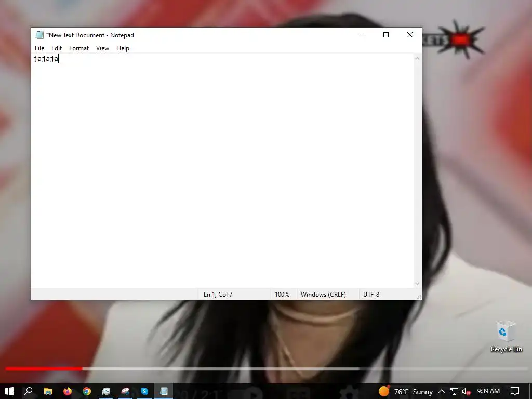
Task: Open the Action Center notifications icon
Action: click(515, 391)
